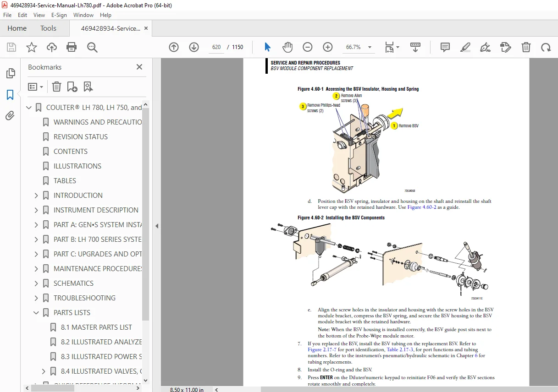Open the Edit/stamp tool icon
This screenshot has width=558, height=392.
tap(505, 47)
